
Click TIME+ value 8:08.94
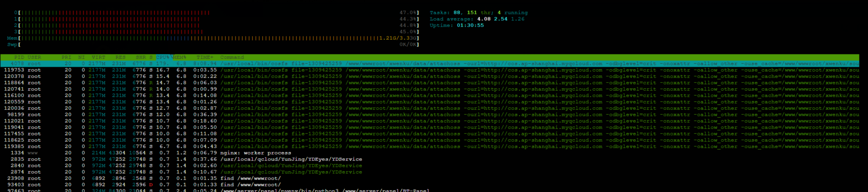pyautogui.click(x=205, y=64)
